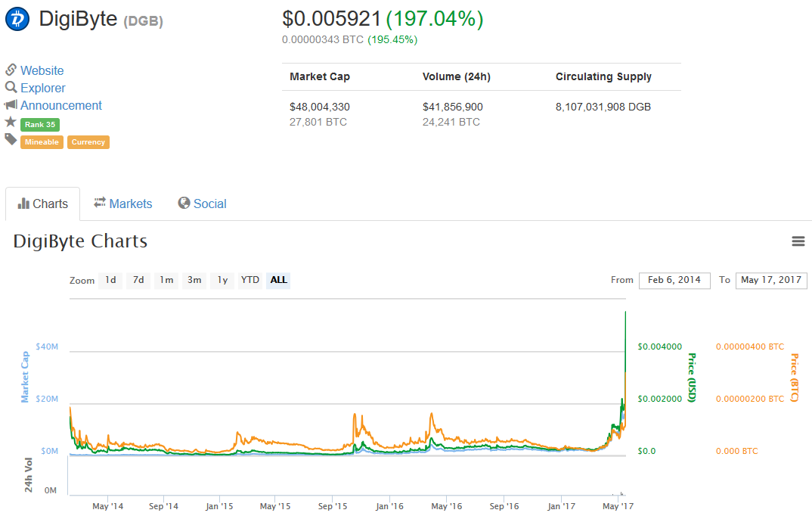Set chart zoom to 3m
The height and width of the screenshot is (516, 812).
coord(194,280)
